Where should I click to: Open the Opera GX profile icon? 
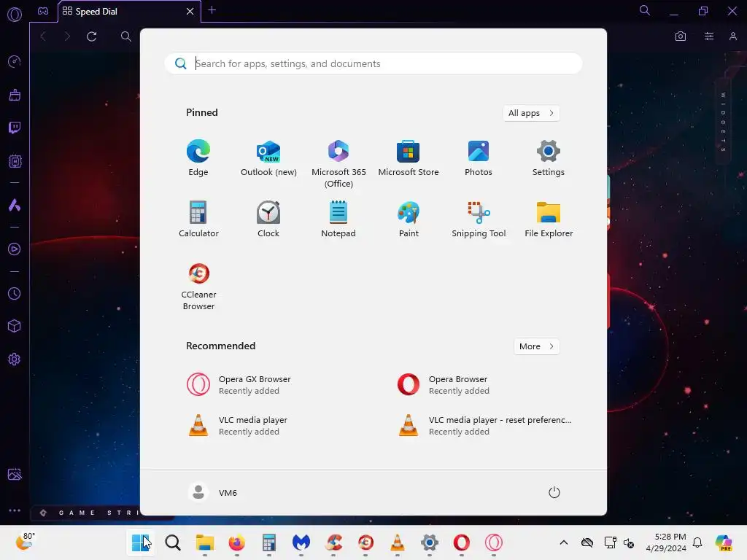[x=732, y=36]
